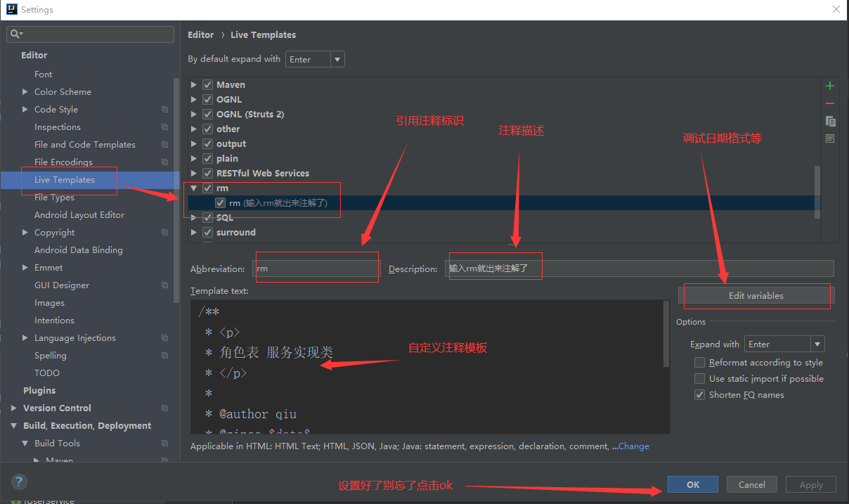Select Live Templates in the sidebar
Screen dimensions: 849x504
[x=65, y=180]
